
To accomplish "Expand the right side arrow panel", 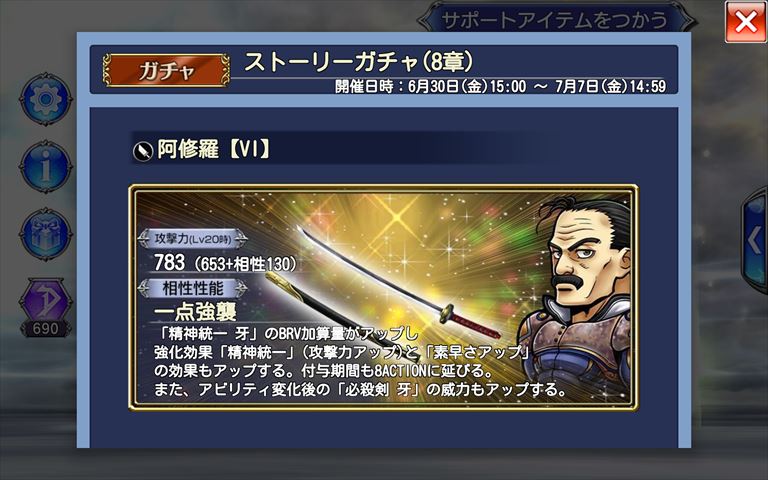I will [755, 240].
